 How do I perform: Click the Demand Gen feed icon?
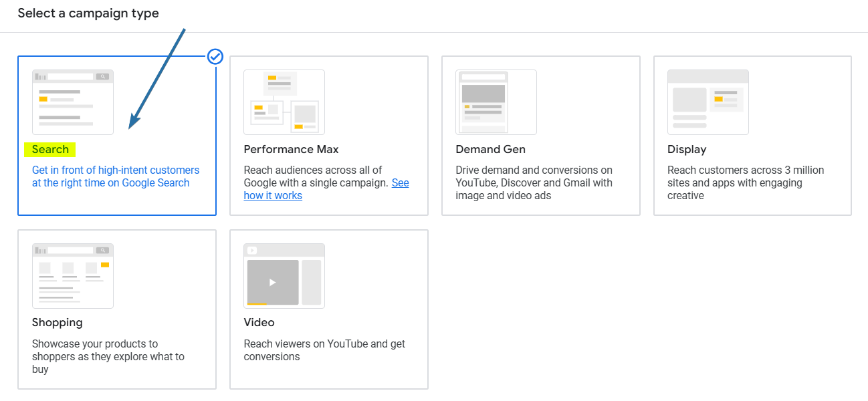click(x=496, y=102)
